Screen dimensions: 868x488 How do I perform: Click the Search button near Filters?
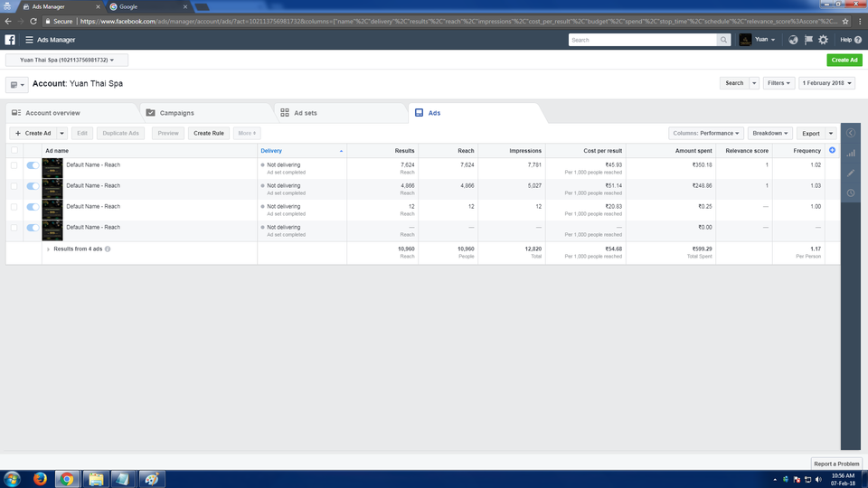click(x=734, y=83)
